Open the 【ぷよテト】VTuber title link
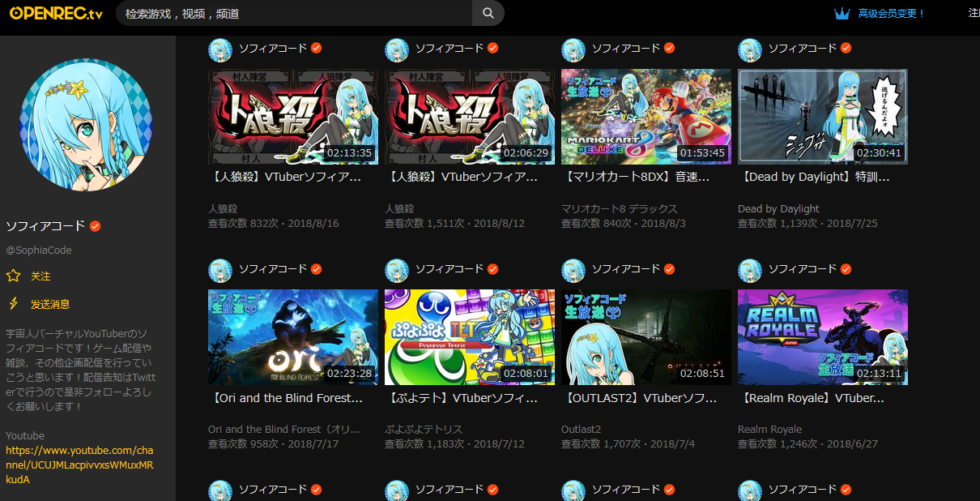980x501 pixels. point(462,398)
